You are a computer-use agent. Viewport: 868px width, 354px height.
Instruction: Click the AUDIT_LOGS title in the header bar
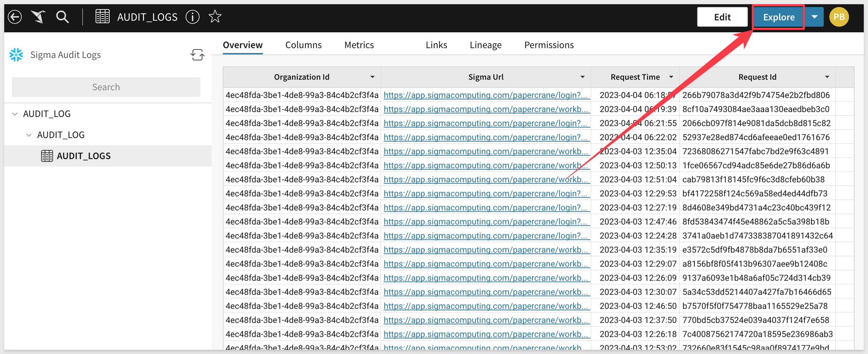(x=148, y=17)
